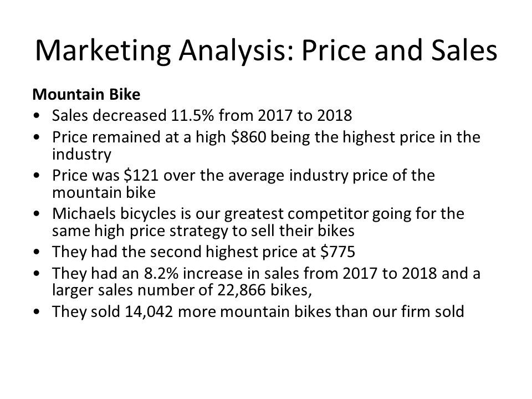This screenshot has height=399, width=532.
Task: Click the bullet 'Sales decreased 11.5% from 2017 to 2018'
Action: (x=202, y=115)
